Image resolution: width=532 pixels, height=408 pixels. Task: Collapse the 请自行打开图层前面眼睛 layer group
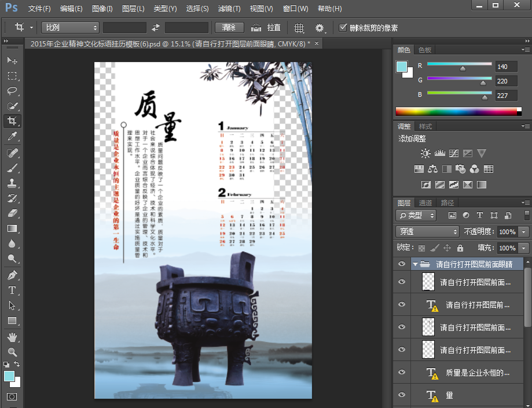(415, 264)
